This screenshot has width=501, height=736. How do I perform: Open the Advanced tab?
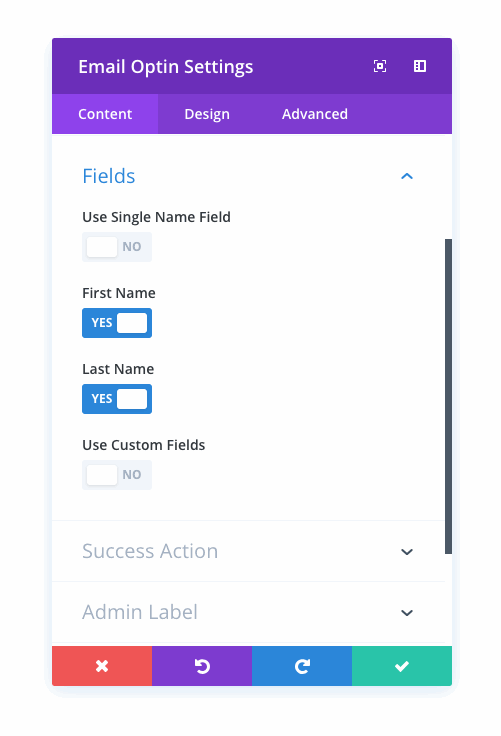[315, 114]
